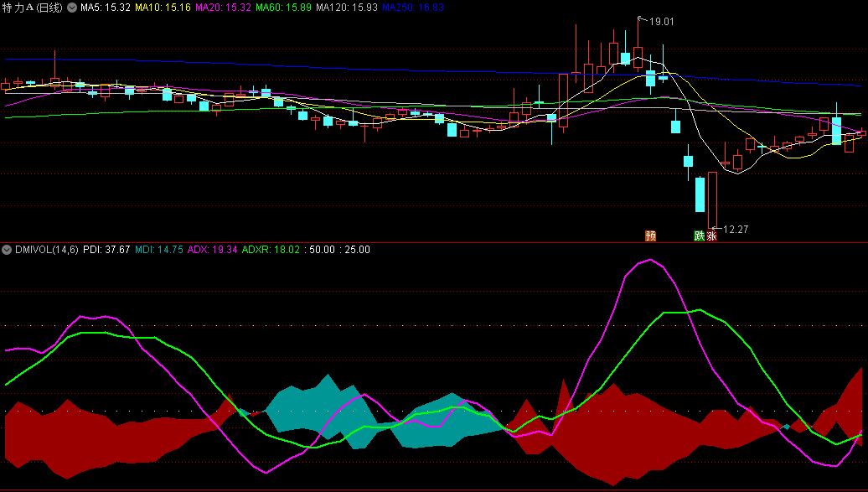Click the orange 预 marker icon
This screenshot has width=868, height=492.
click(x=650, y=236)
